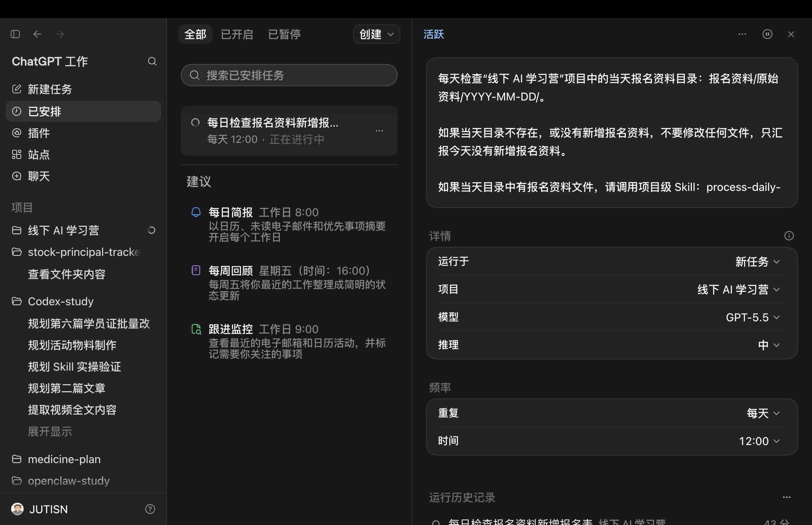Pause the task with the pause icon
This screenshot has width=812, height=525.
pos(767,34)
